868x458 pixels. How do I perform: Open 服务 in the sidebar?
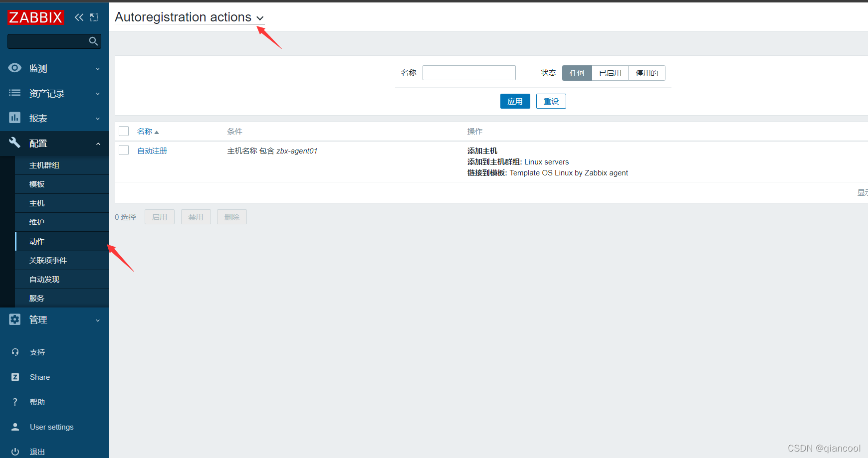click(62, 299)
